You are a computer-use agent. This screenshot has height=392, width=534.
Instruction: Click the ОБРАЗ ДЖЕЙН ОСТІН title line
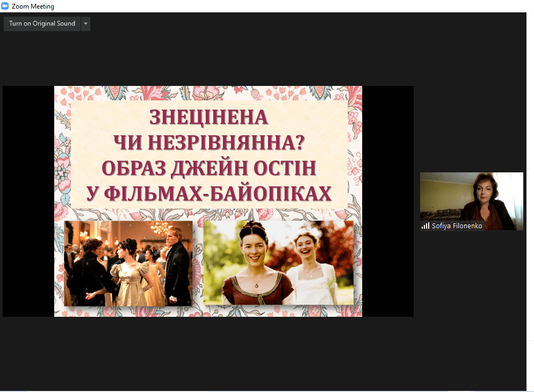pos(208,168)
